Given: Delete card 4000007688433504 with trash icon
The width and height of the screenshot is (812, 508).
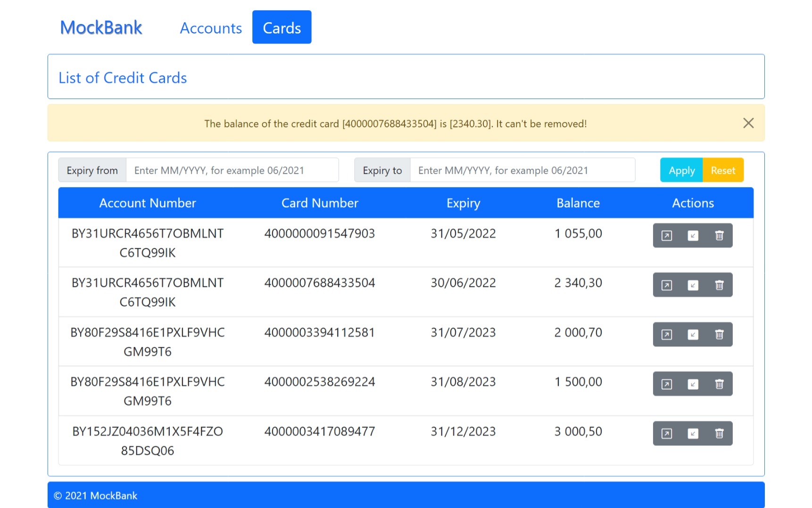Looking at the screenshot, I should coord(719,285).
